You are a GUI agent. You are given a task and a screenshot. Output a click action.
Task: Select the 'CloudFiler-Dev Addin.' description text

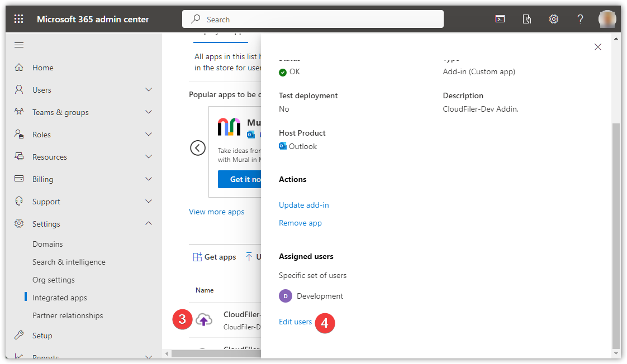pyautogui.click(x=481, y=109)
